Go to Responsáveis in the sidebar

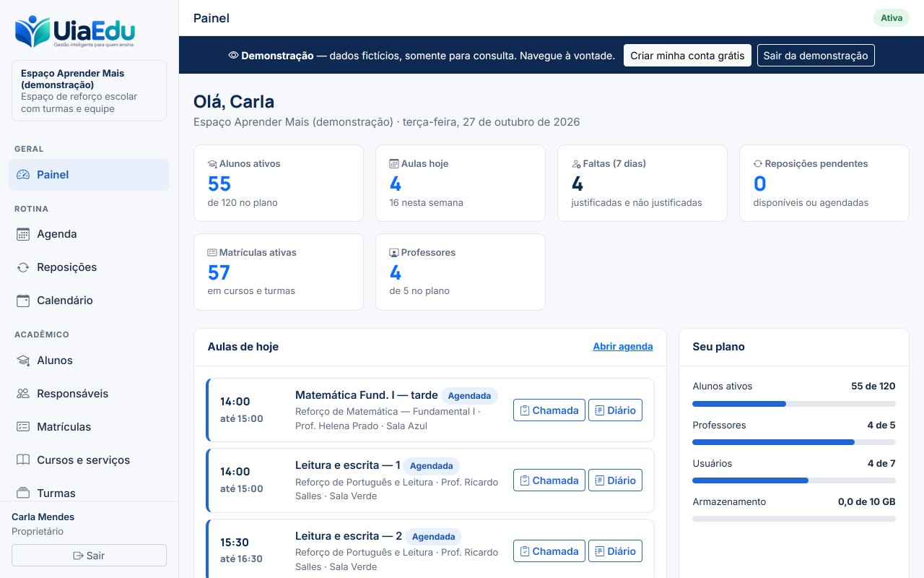pos(90,394)
